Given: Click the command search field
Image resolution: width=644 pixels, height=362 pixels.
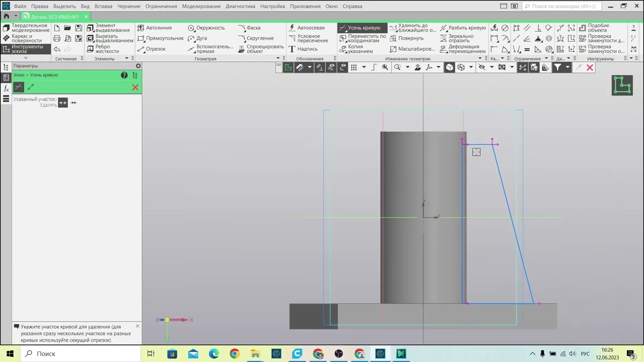Looking at the screenshot, I should tap(560, 6).
